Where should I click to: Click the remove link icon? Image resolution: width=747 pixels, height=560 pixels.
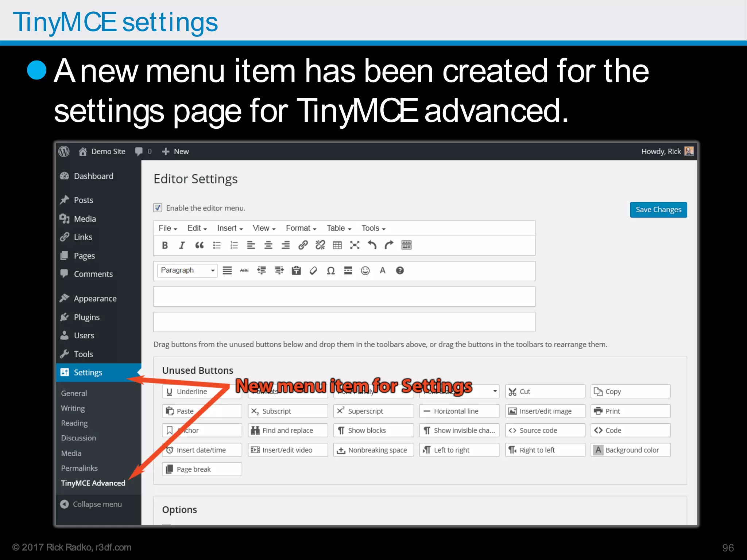[320, 245]
